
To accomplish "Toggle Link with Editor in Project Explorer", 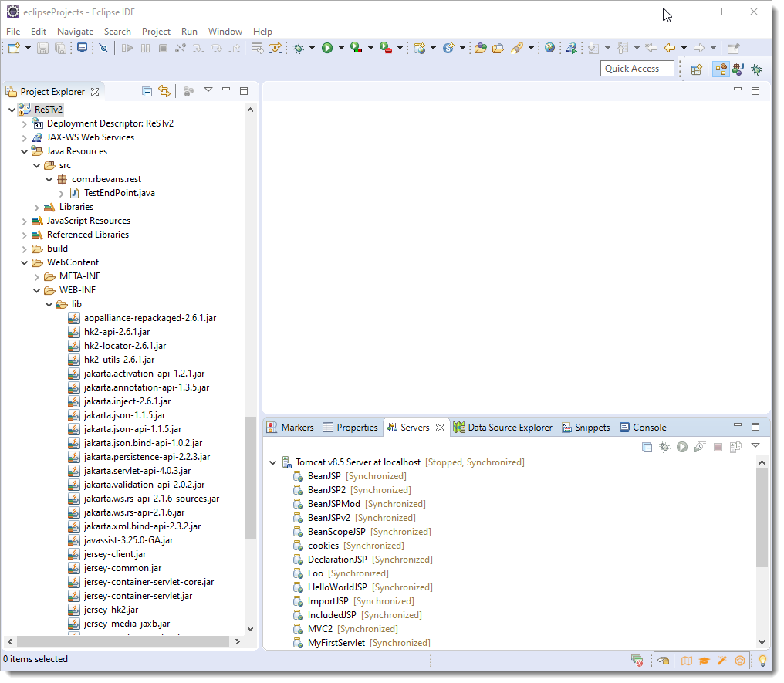I will 164,92.
